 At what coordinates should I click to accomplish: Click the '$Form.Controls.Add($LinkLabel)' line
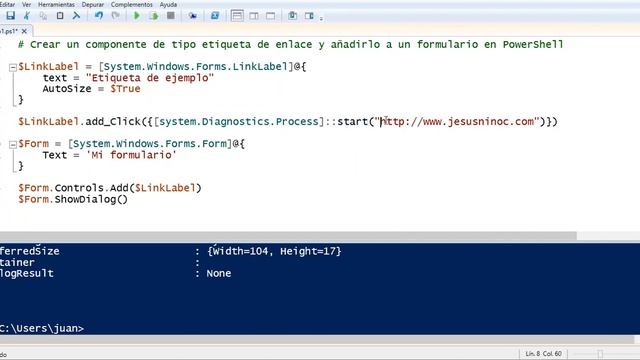[x=110, y=188]
